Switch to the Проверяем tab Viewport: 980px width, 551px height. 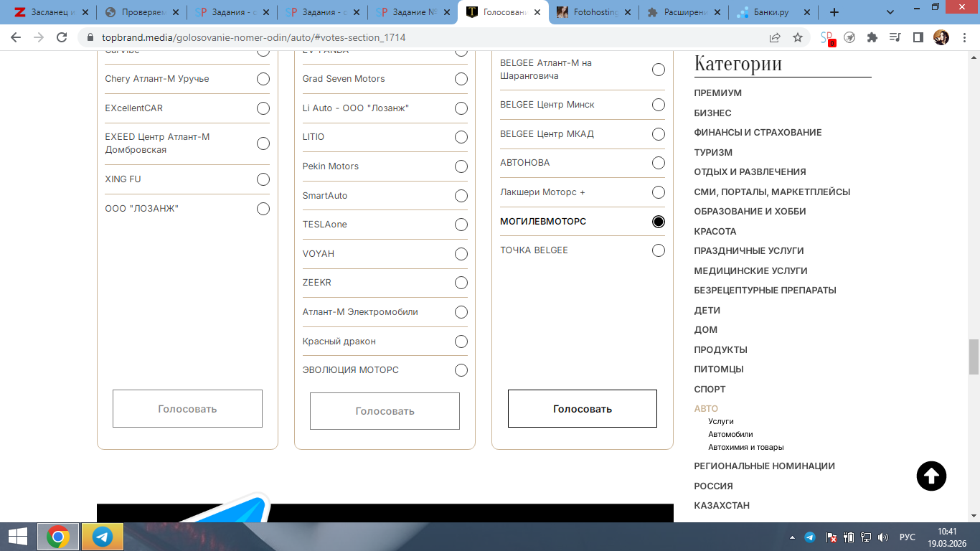pyautogui.click(x=141, y=12)
